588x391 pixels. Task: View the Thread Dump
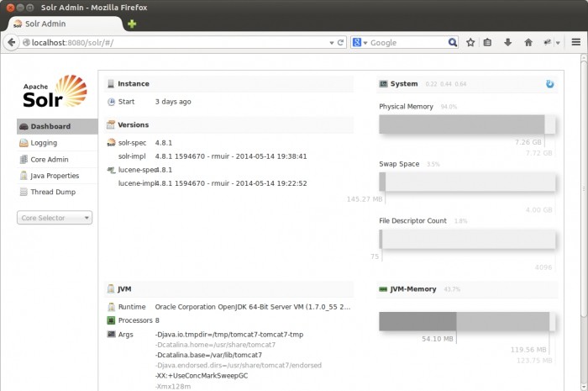click(x=57, y=192)
